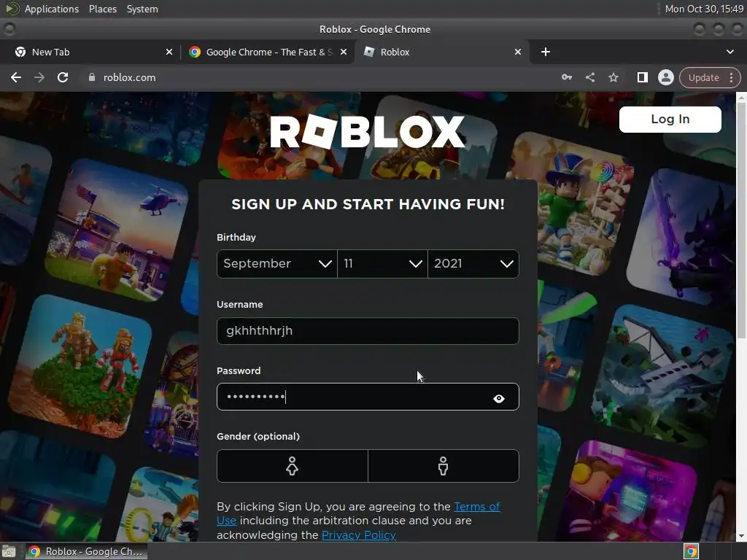Click the scrollbar up arrow
Image resolution: width=747 pixels, height=560 pixels.
[x=741, y=97]
